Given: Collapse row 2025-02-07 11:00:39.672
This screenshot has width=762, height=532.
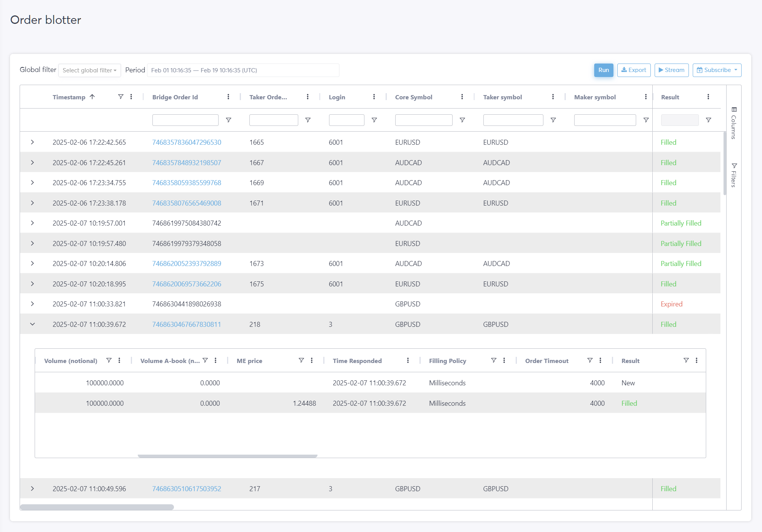Looking at the screenshot, I should [32, 324].
